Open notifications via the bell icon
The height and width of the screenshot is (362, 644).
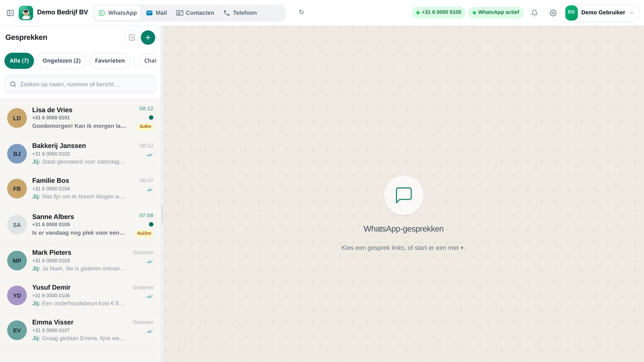[534, 13]
